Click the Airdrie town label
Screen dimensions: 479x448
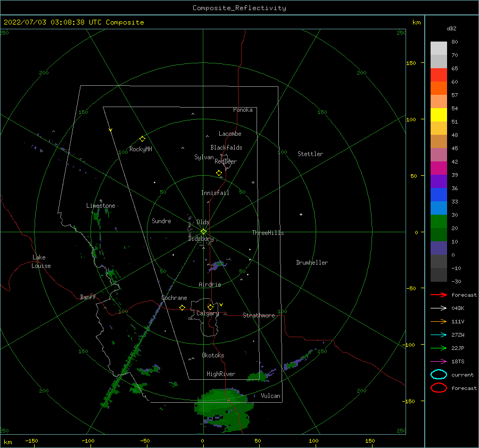tap(210, 284)
